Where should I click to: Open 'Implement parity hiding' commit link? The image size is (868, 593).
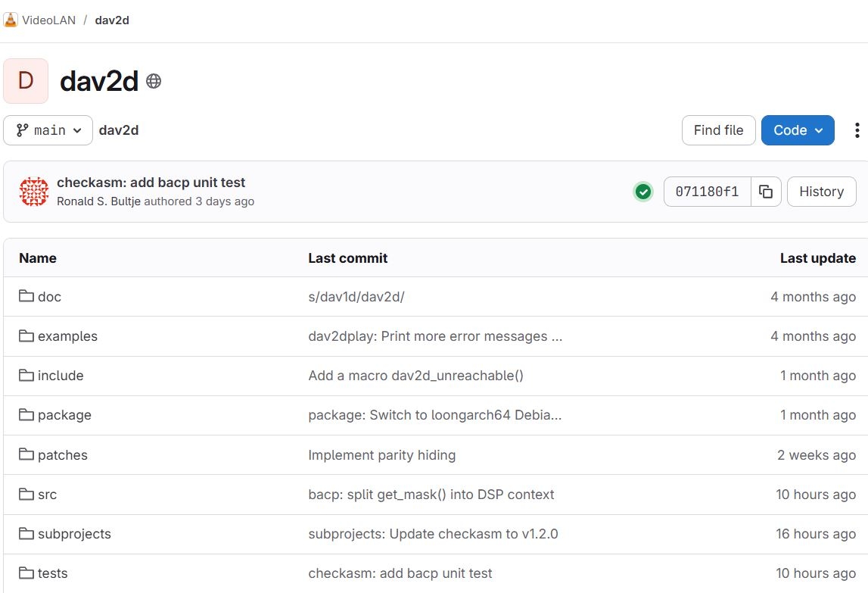coord(382,455)
